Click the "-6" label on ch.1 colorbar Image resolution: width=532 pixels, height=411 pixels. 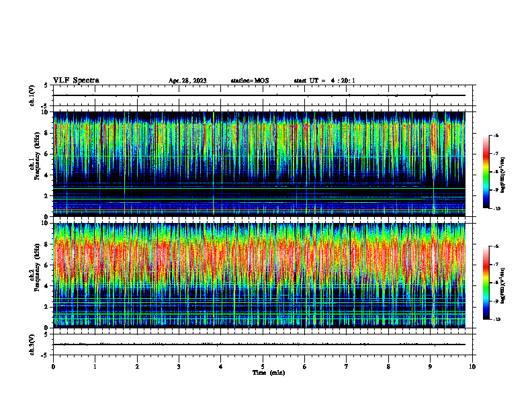click(496, 136)
